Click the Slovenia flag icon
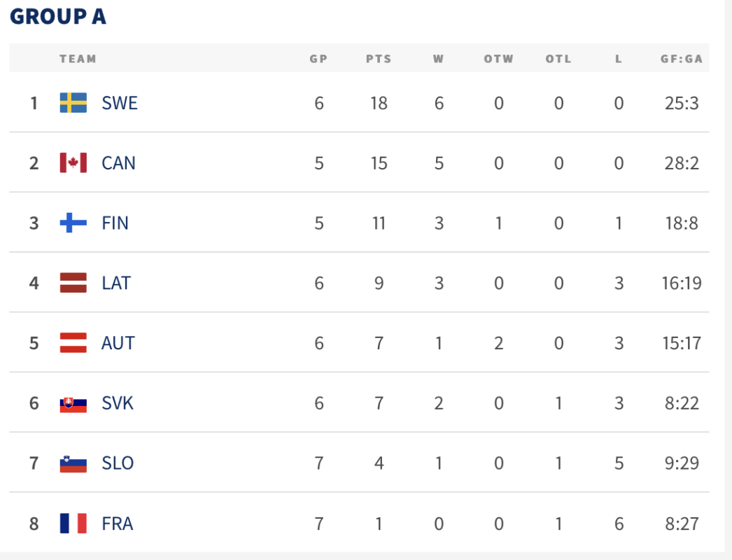This screenshot has height=560, width=732. point(73,464)
